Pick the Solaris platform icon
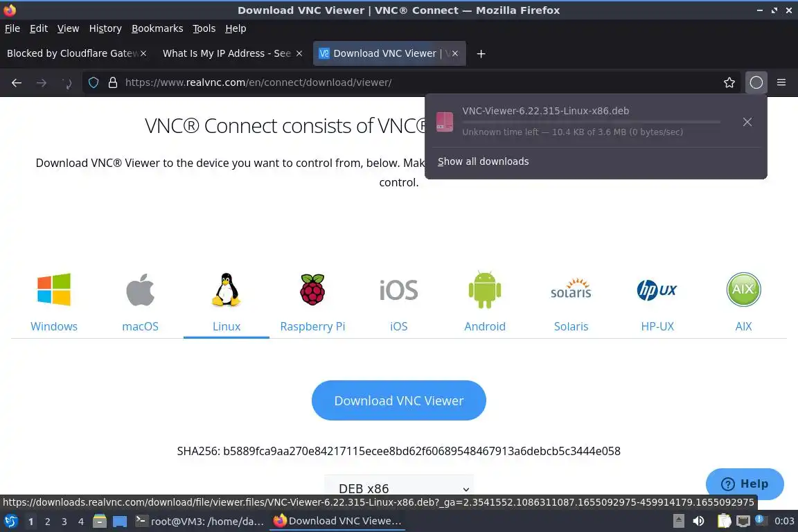The width and height of the screenshot is (798, 532). 571,289
